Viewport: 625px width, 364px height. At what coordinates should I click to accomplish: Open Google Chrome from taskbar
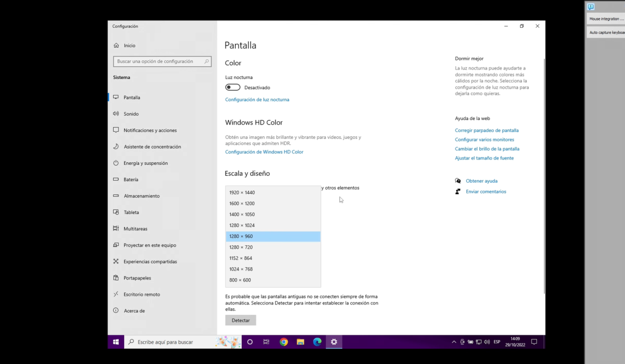point(284,342)
